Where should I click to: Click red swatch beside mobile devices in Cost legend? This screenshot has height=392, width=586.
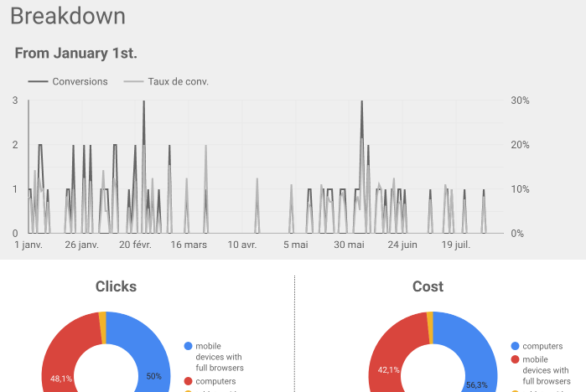pyautogui.click(x=515, y=359)
